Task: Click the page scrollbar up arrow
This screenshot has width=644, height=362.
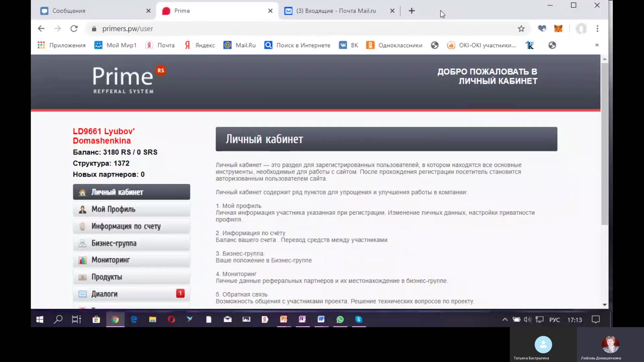Action: [605, 59]
